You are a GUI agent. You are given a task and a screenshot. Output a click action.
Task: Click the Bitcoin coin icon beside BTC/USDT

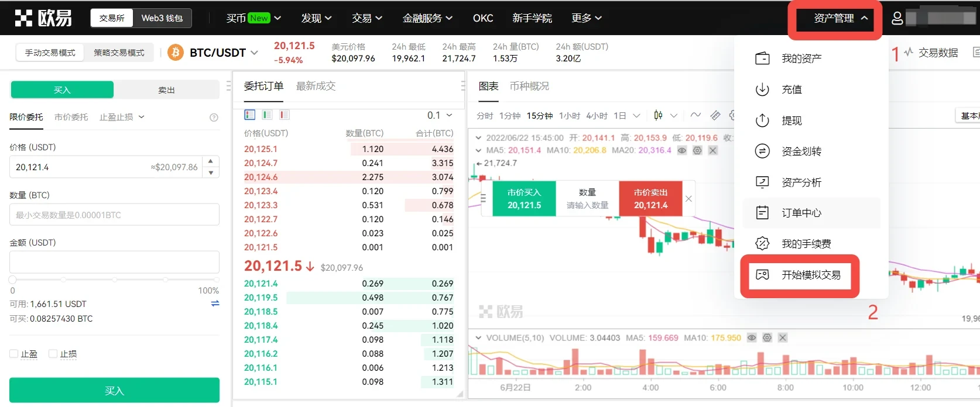pyautogui.click(x=175, y=53)
